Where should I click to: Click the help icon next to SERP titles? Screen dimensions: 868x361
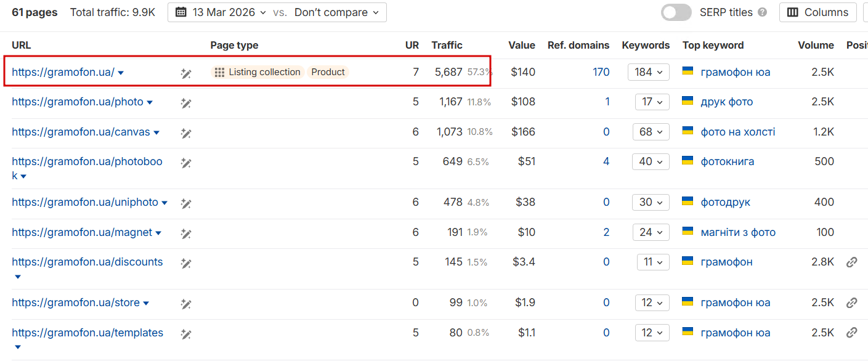[x=763, y=12]
